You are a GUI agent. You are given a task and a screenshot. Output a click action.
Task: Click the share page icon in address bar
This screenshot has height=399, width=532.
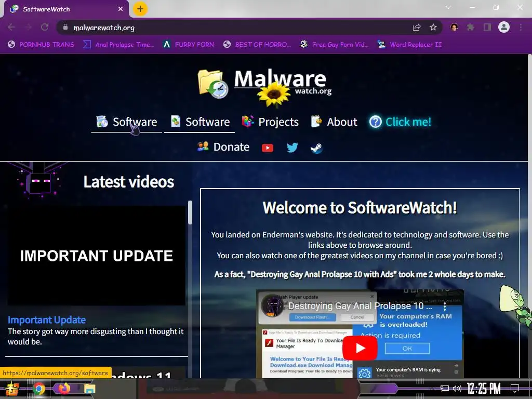(x=417, y=28)
